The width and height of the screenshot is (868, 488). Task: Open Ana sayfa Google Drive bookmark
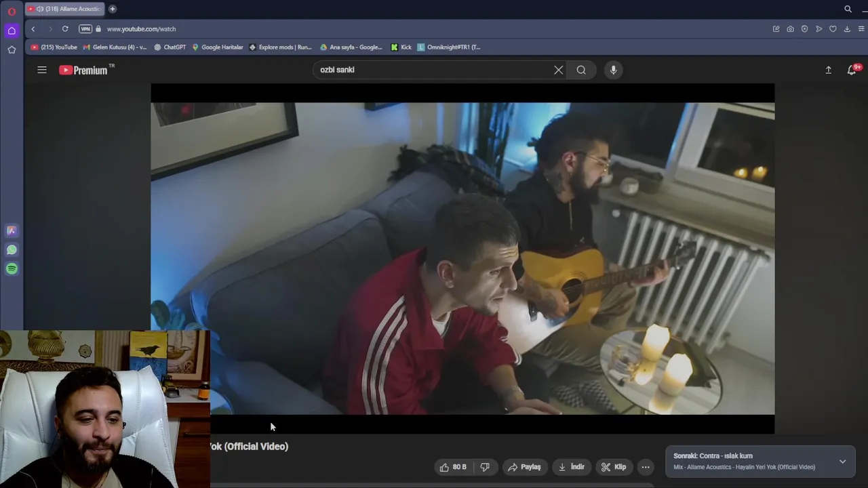(351, 47)
